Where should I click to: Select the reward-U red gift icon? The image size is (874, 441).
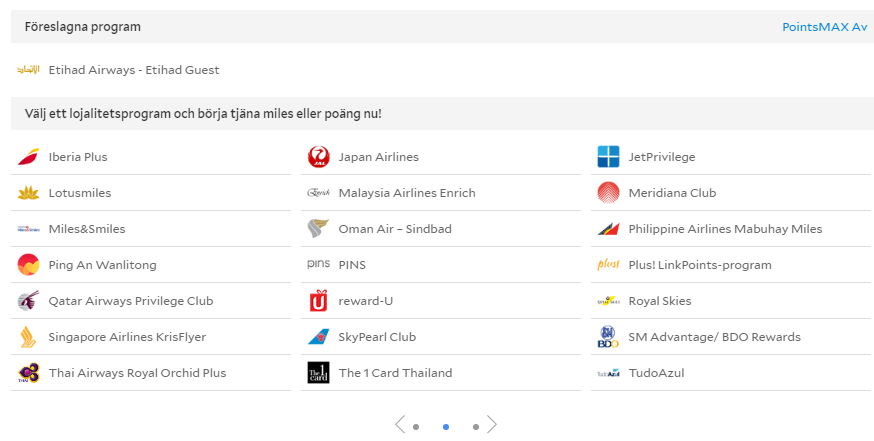pos(318,301)
